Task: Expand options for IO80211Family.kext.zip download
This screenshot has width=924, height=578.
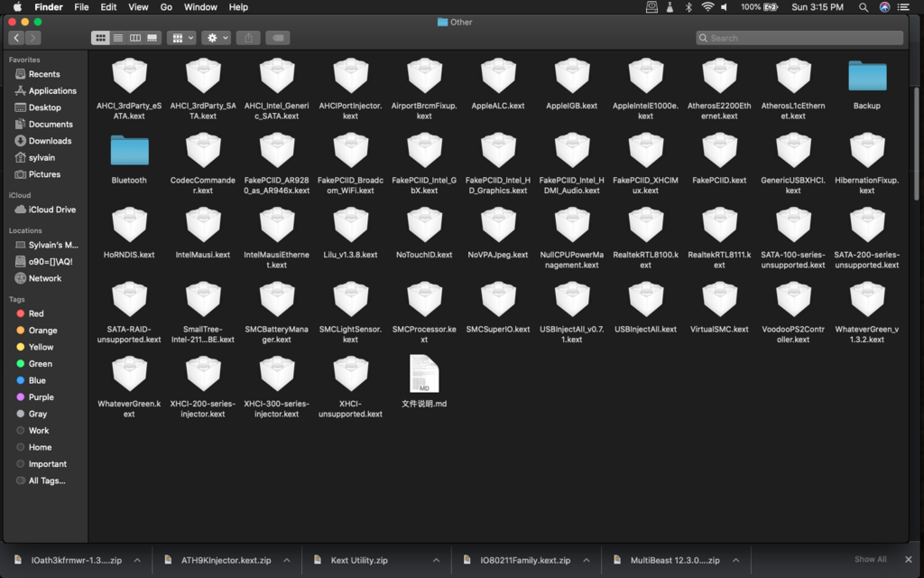Action: click(587, 560)
